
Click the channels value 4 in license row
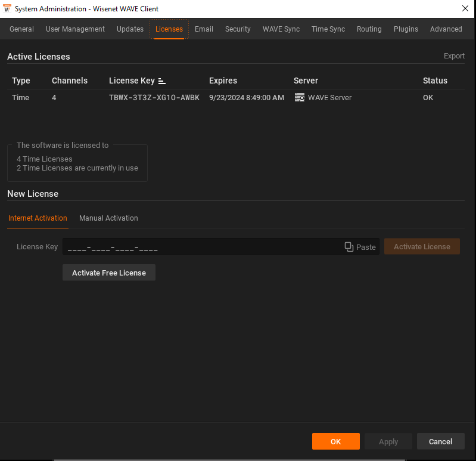coord(54,98)
